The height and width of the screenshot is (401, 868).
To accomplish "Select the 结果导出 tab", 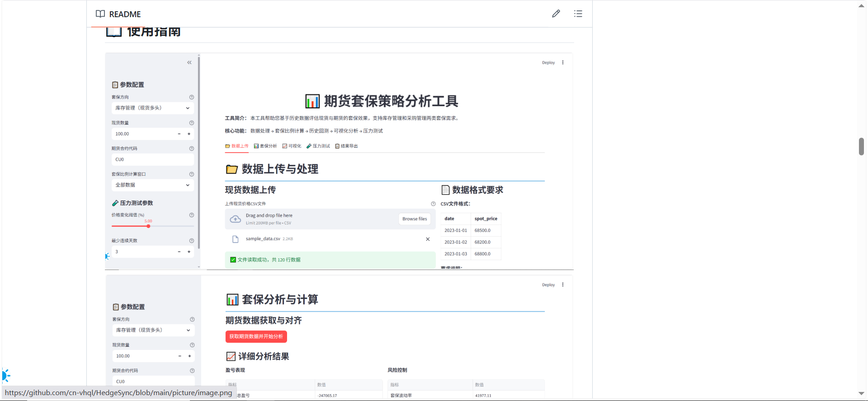I will 346,146.
